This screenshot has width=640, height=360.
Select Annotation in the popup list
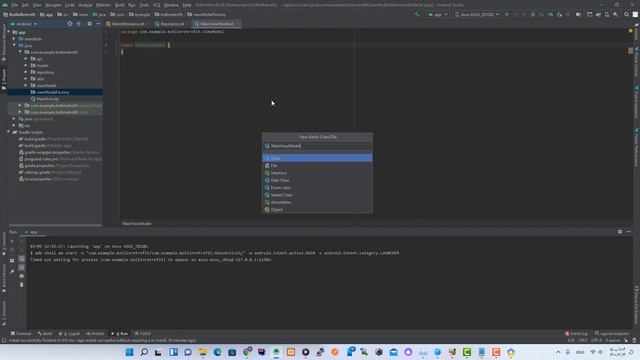point(317,202)
